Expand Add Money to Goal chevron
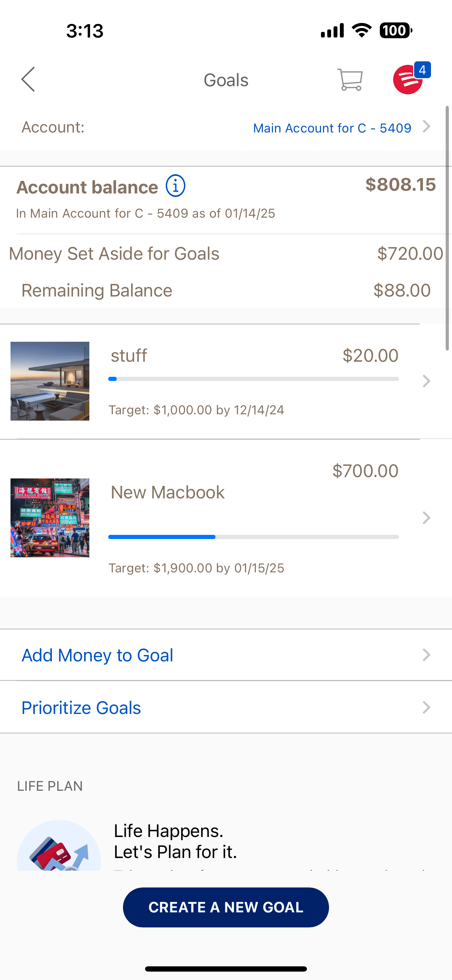452x980 pixels. click(x=426, y=655)
